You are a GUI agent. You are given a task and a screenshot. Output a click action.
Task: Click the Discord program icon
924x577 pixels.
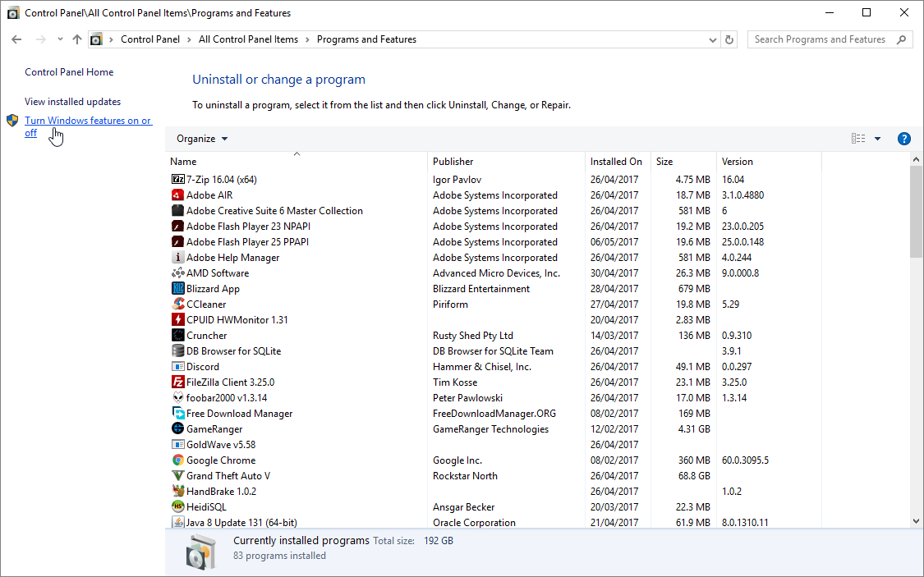[177, 366]
